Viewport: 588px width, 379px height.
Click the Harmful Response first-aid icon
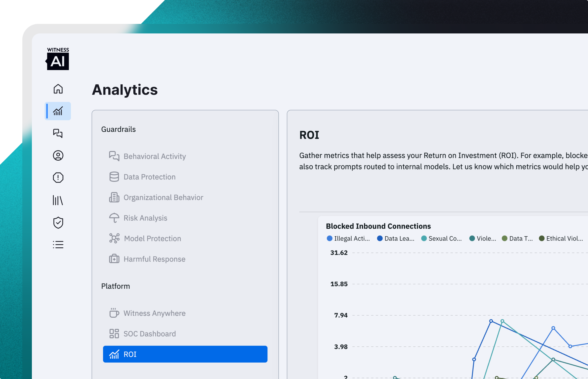tap(114, 259)
